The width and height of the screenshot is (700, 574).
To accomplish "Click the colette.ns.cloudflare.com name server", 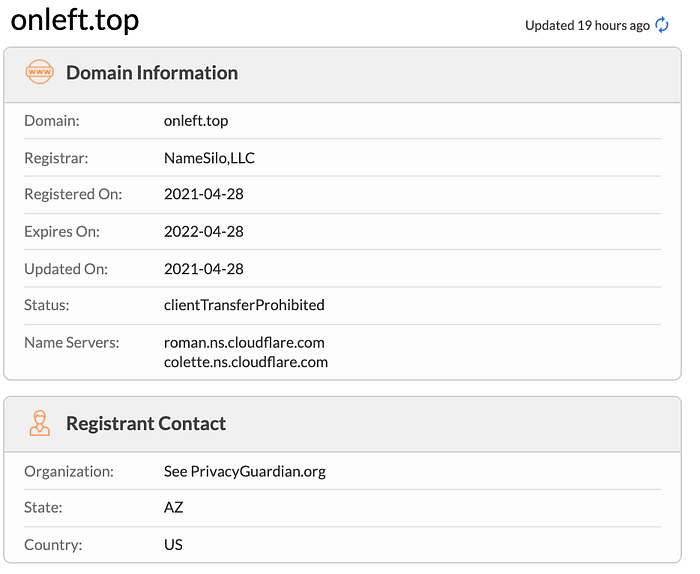I will point(246,361).
